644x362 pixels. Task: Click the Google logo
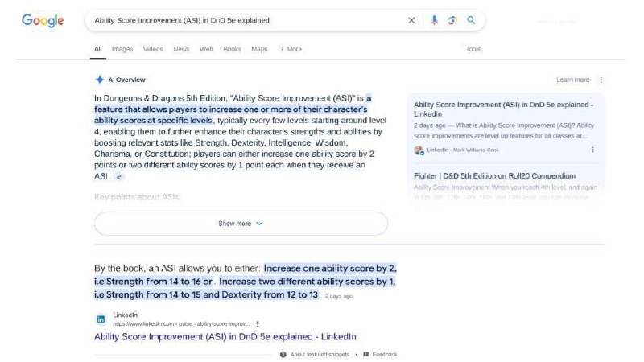[x=43, y=20]
